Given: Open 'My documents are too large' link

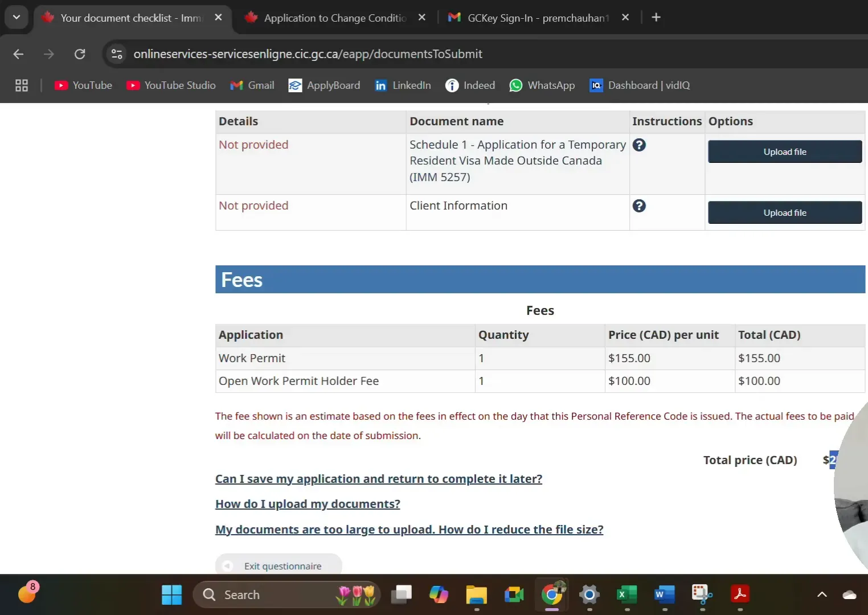Looking at the screenshot, I should point(409,530).
